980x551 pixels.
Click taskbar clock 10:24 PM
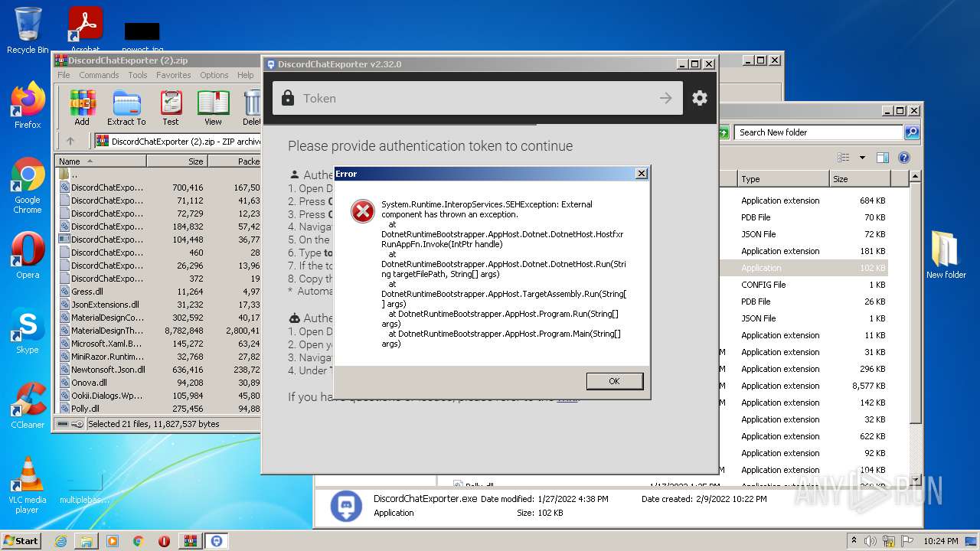940,541
